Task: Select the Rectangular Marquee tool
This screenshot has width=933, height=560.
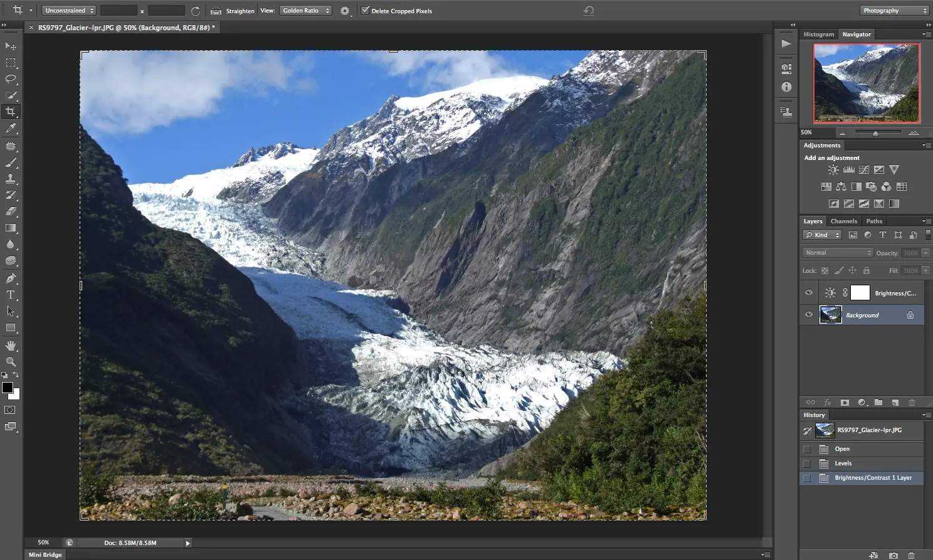Action: coord(11,63)
